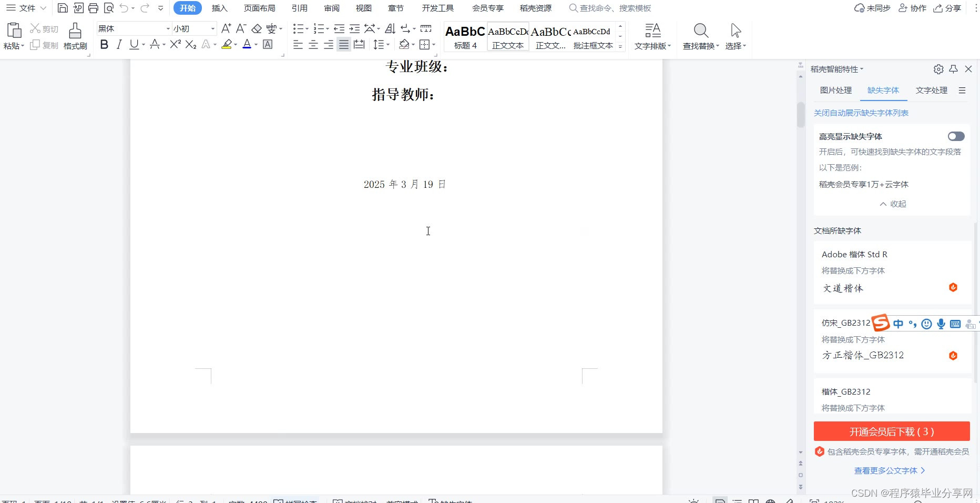Align text left
Image resolution: width=980 pixels, height=503 pixels.
[x=298, y=45]
